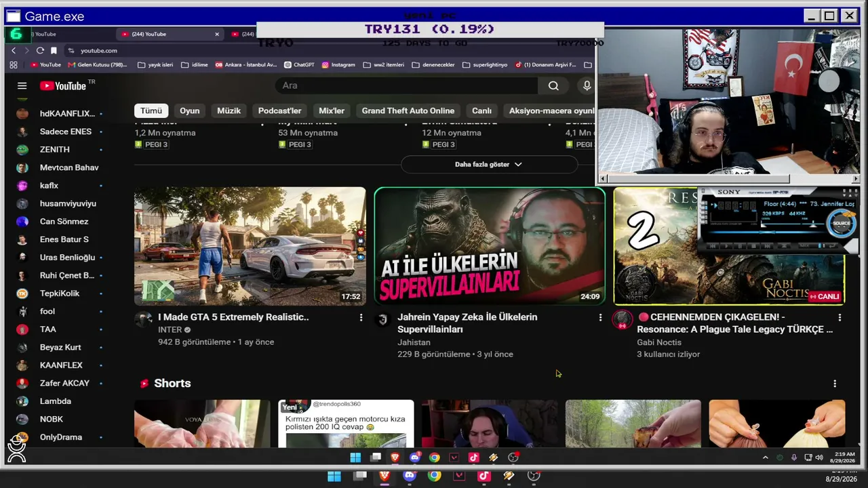The width and height of the screenshot is (868, 488).
Task: Reload the page with the refresh icon
Action: click(x=40, y=51)
